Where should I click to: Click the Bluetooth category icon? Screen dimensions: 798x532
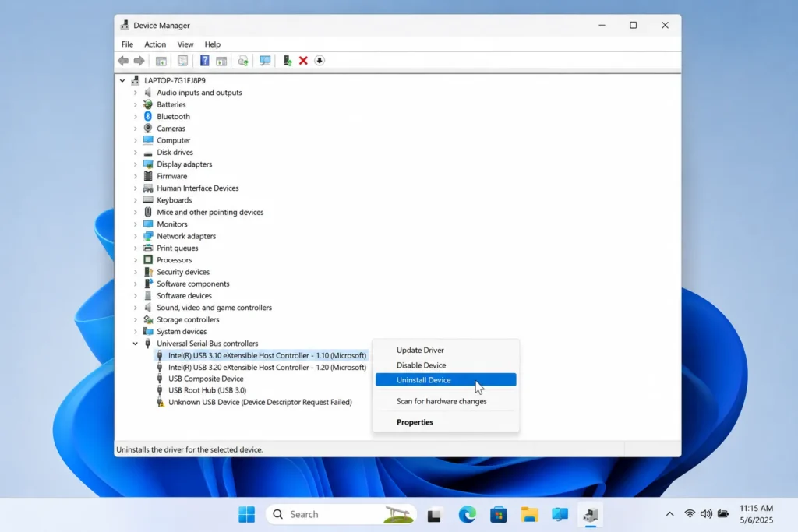(148, 117)
